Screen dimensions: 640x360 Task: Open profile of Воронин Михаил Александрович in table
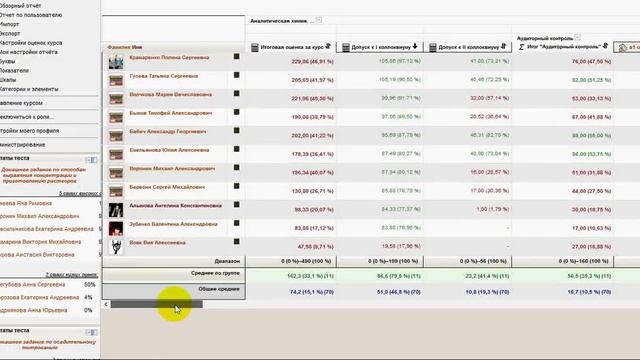(x=172, y=169)
